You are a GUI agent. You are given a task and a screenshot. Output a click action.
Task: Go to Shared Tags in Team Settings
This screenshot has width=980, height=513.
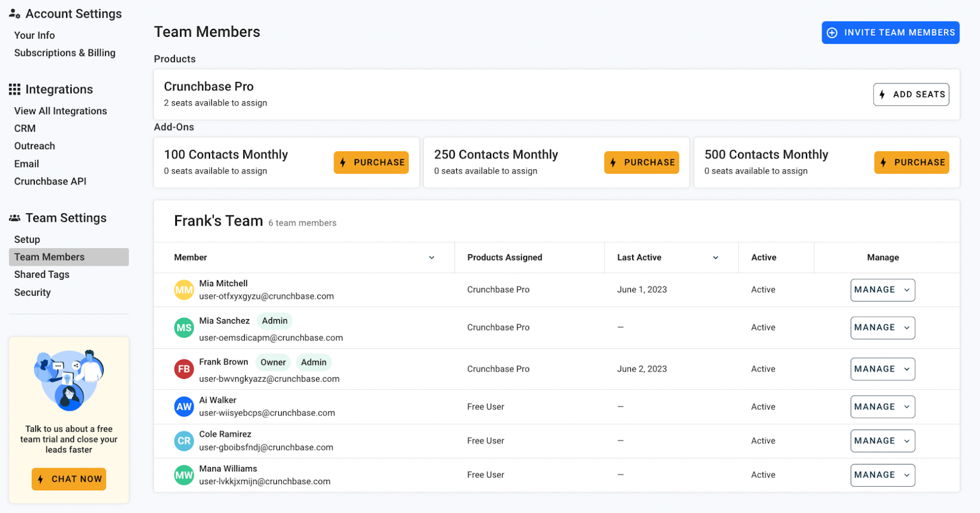(42, 275)
